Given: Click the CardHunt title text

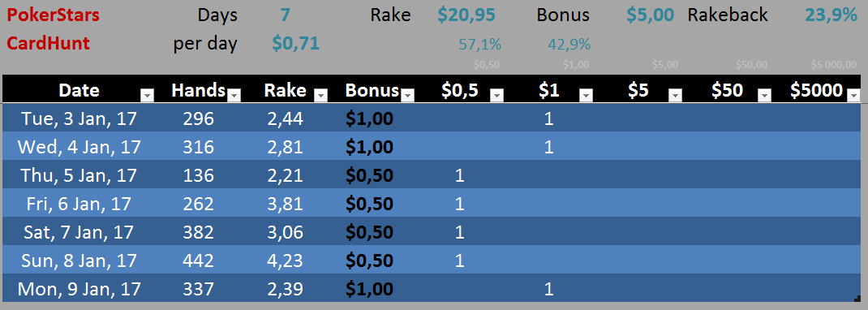Looking at the screenshot, I should point(49,43).
